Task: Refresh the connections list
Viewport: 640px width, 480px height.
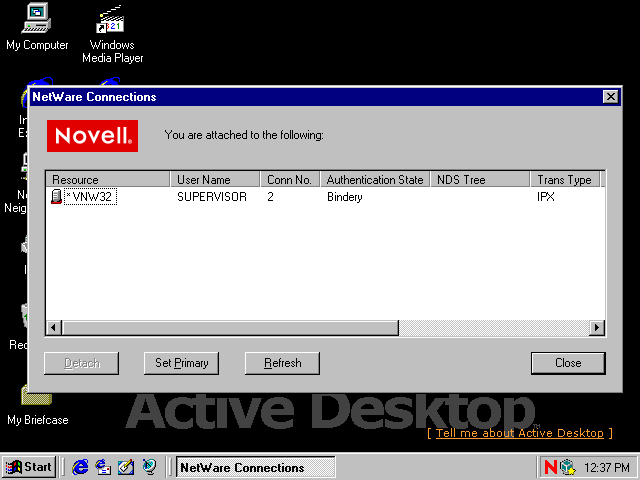Action: 282,363
